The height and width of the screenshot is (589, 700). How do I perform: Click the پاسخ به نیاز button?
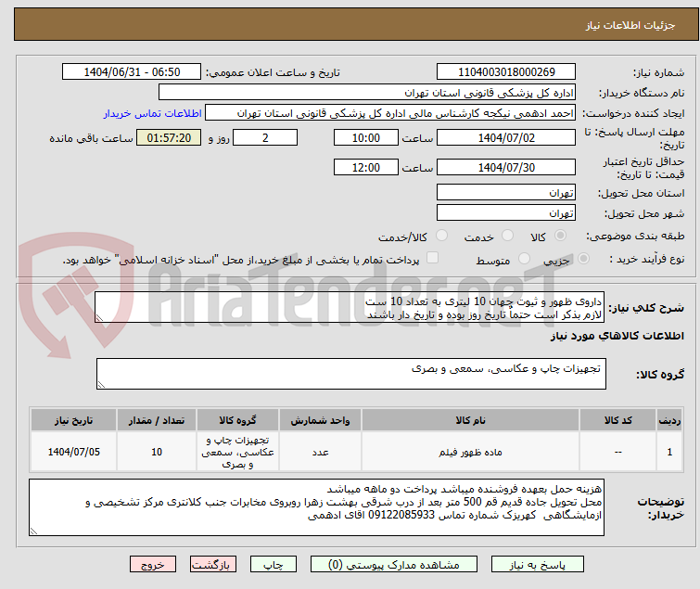[538, 565]
